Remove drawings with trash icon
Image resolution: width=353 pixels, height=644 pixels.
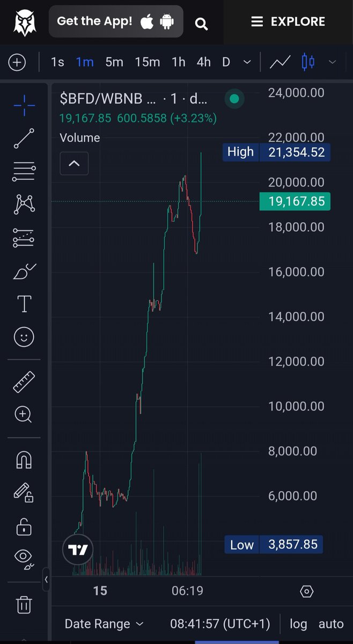(24, 604)
